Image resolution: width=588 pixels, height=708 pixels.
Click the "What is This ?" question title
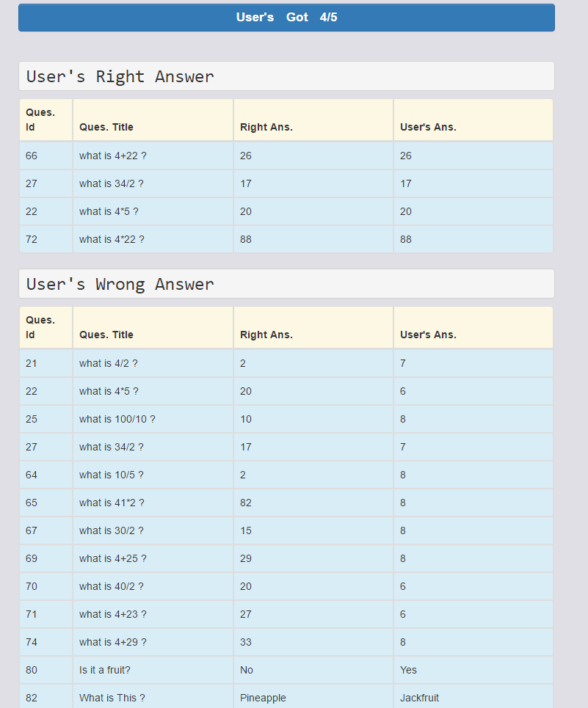coord(112,698)
